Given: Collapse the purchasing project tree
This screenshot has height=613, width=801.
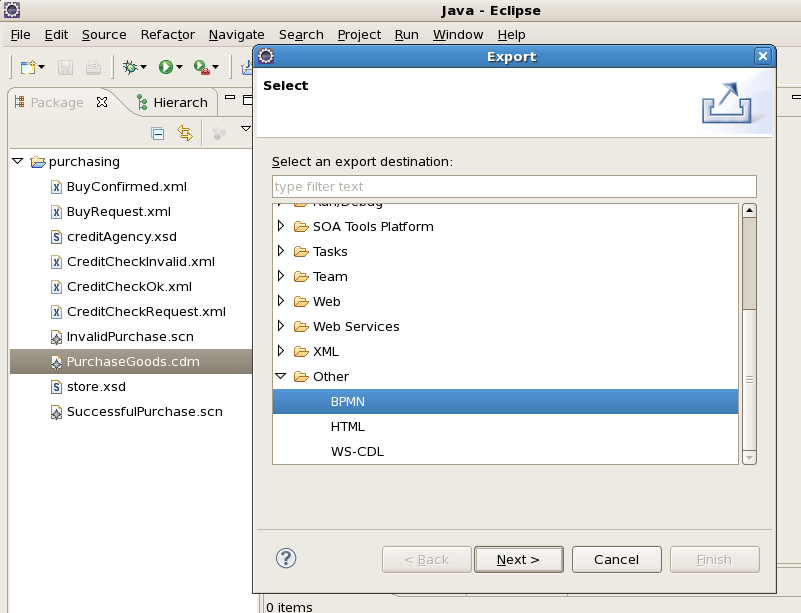Looking at the screenshot, I should (18, 161).
